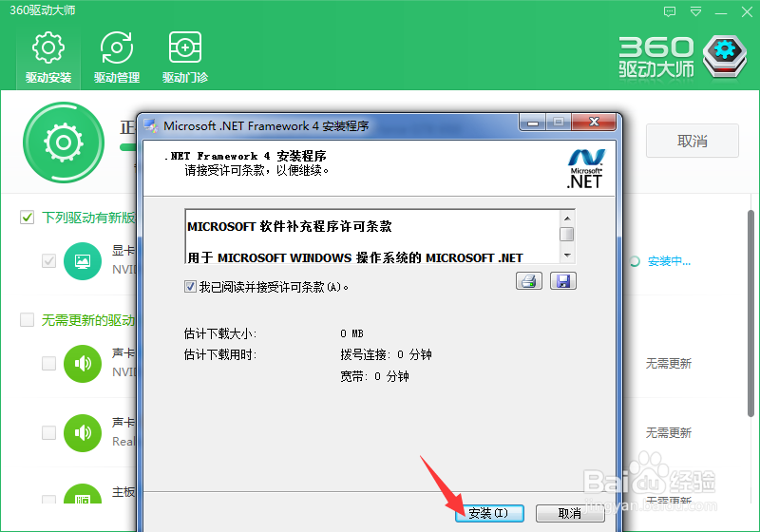The image size is (760, 532).
Task: Click the 拨号连接: 0 分钟 value
Action: pyautogui.click(x=386, y=354)
